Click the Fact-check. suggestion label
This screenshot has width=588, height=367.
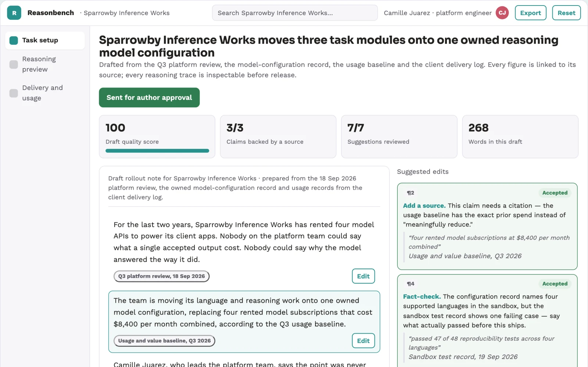[422, 296]
